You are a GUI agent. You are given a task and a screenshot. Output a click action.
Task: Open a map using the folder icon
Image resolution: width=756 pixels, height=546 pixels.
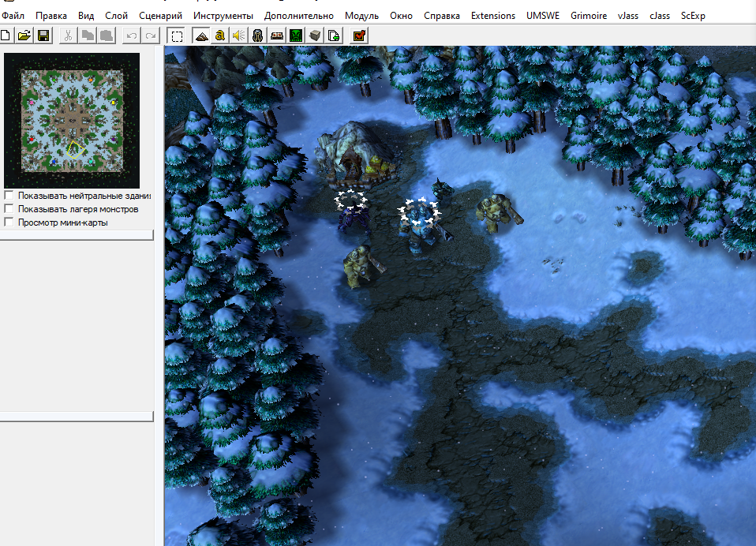tap(24, 36)
